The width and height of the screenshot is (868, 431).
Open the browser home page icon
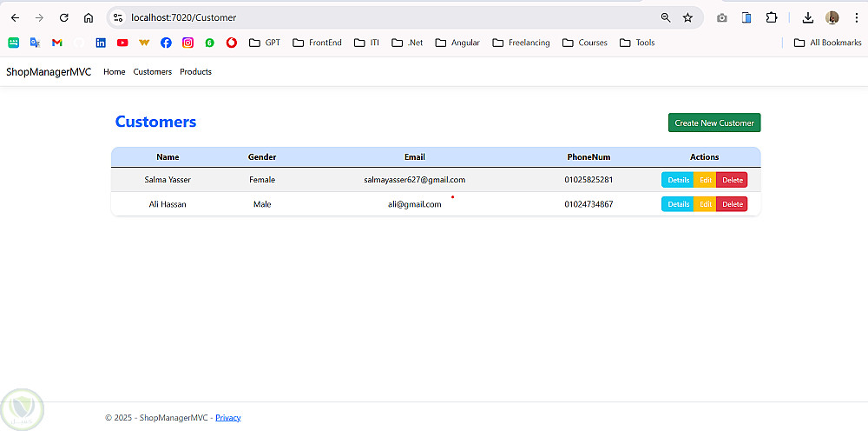coord(88,17)
